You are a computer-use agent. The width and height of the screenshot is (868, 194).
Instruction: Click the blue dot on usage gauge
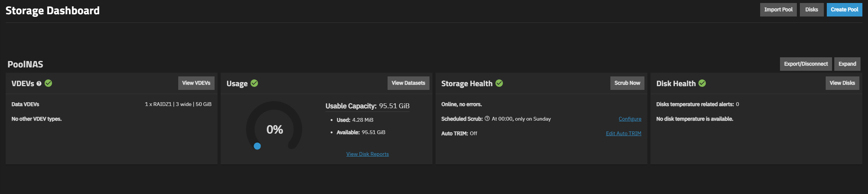click(257, 146)
